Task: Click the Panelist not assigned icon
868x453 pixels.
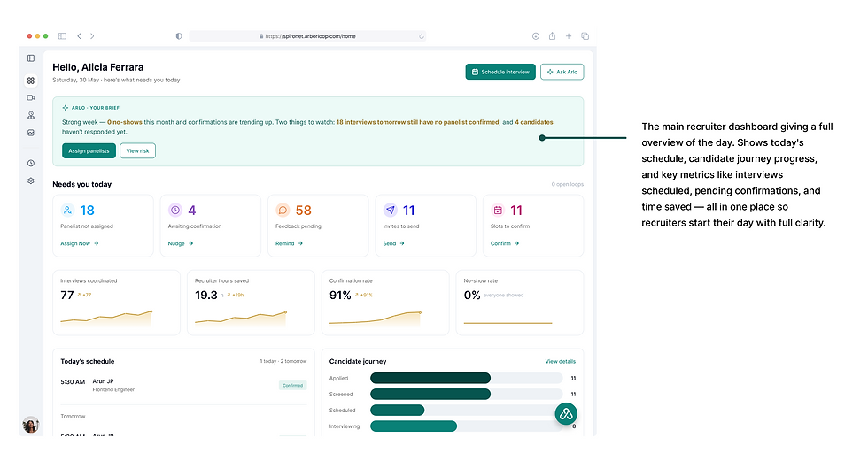Action: [67, 211]
